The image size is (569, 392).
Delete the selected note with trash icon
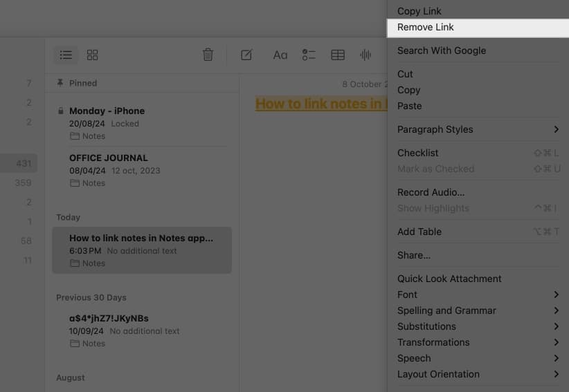click(x=208, y=55)
